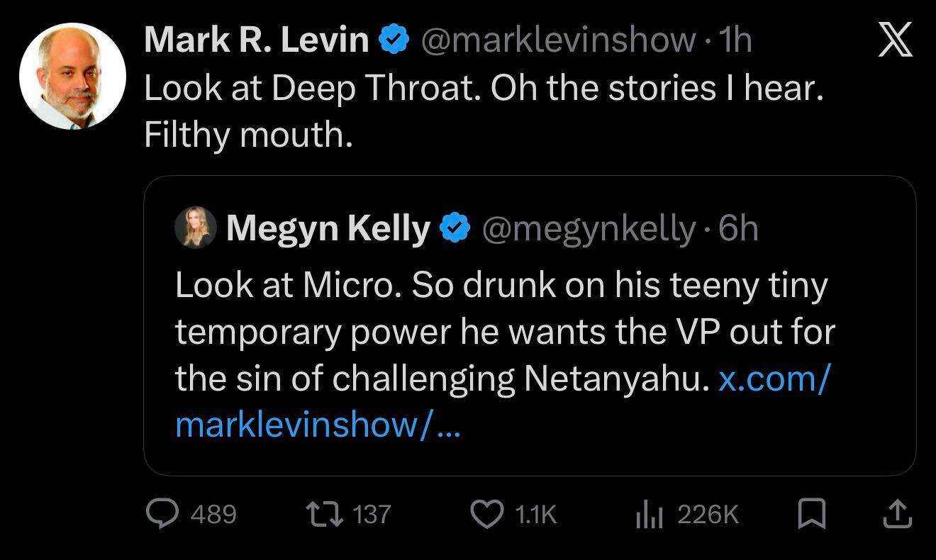Select the Megyn Kelly display name

tap(328, 228)
